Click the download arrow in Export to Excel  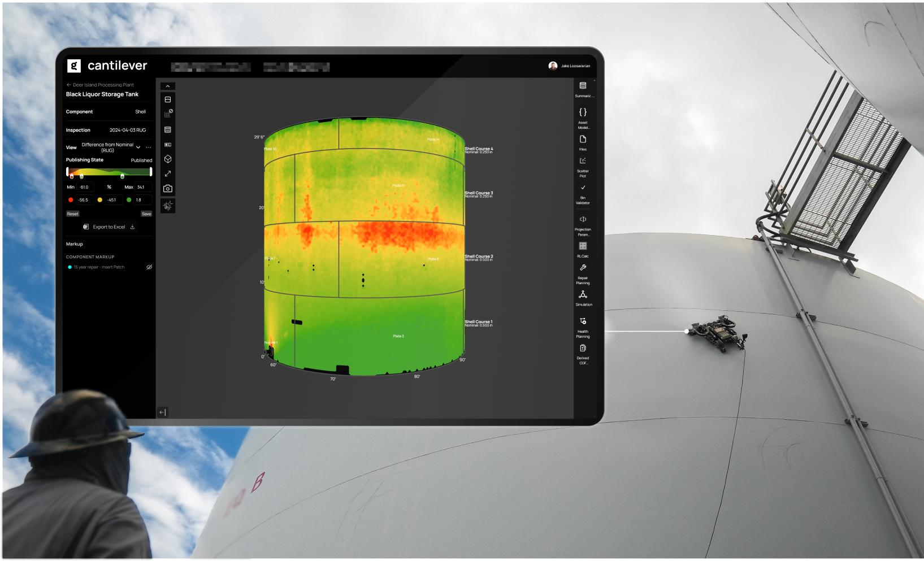(132, 227)
